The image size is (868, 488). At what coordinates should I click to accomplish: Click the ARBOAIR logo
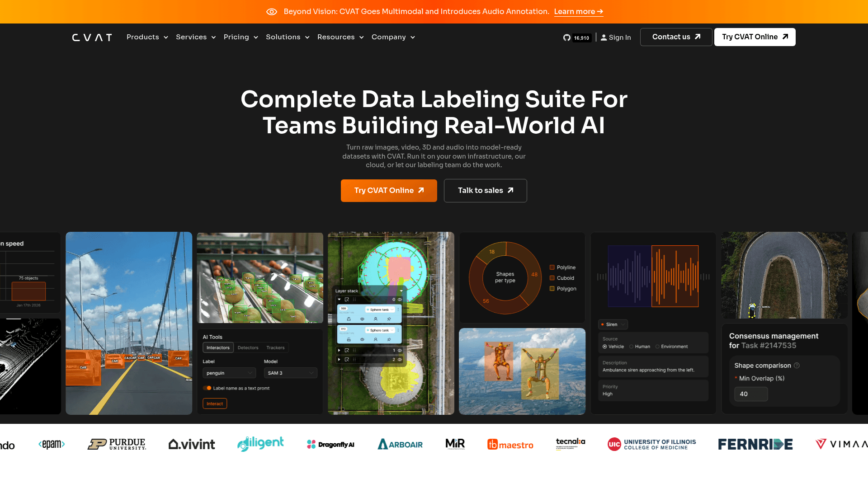(x=400, y=445)
